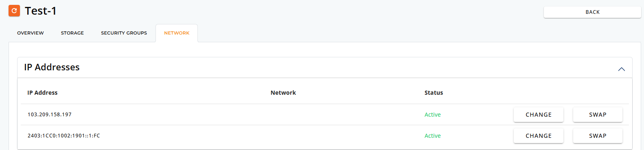The width and height of the screenshot is (644, 150).
Task: Click the Network column header
Action: (283, 93)
